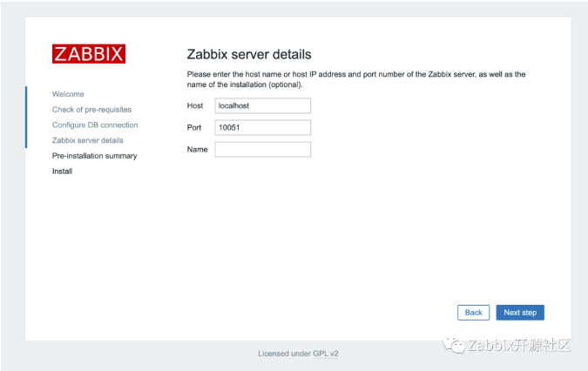Image resolution: width=588 pixels, height=371 pixels.
Task: Go to the Welcome step
Action: coord(68,93)
